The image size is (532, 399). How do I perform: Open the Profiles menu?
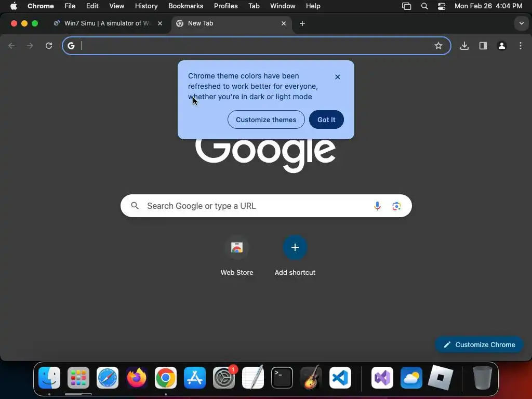[225, 6]
